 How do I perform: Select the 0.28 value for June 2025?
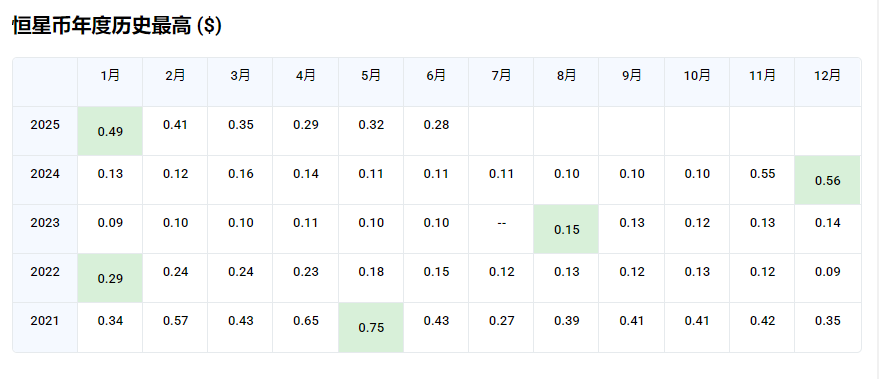pos(436,124)
